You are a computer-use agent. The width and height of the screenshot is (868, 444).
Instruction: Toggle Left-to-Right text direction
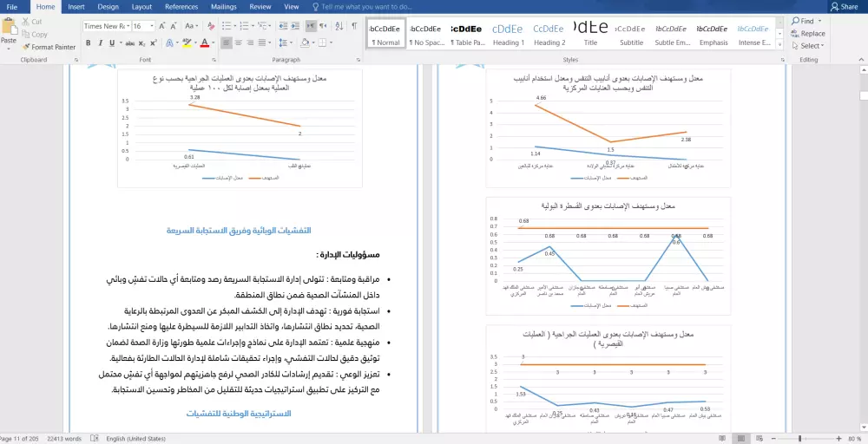coord(311,26)
